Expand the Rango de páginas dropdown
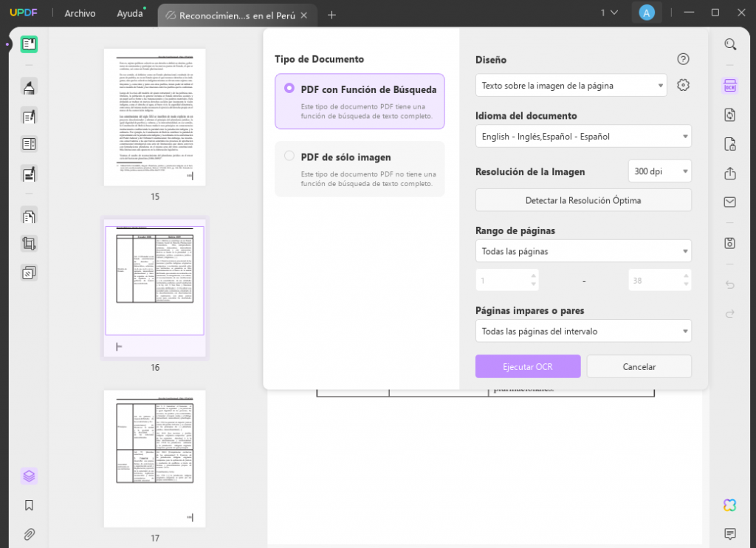Viewport: 756px width, 548px height. click(583, 250)
